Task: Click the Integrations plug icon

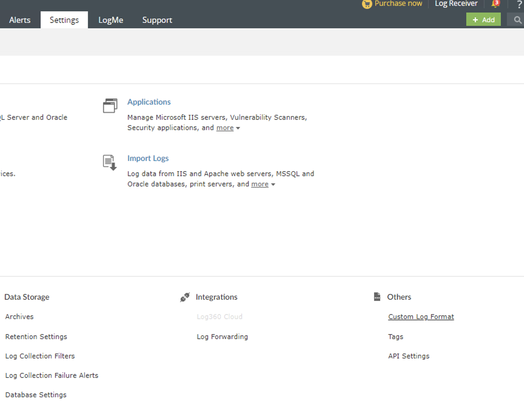Action: click(184, 297)
